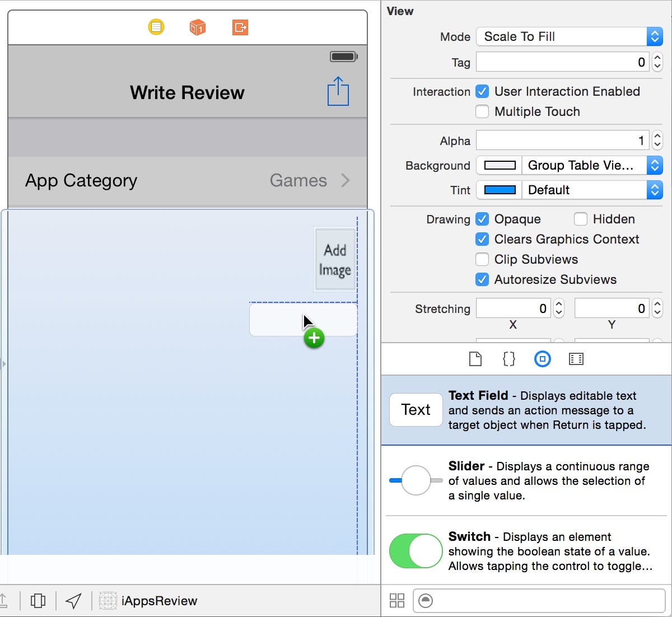Click the Add Image button on canvas
The width and height of the screenshot is (672, 617).
(x=335, y=259)
